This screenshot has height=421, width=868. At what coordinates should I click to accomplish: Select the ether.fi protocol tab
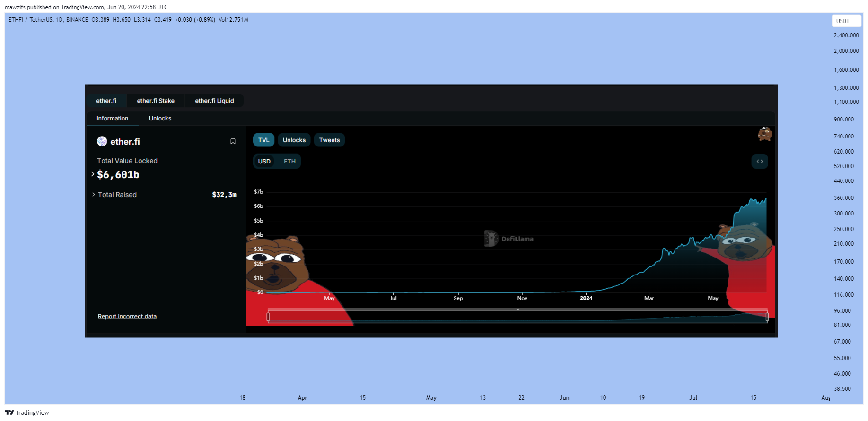[106, 101]
